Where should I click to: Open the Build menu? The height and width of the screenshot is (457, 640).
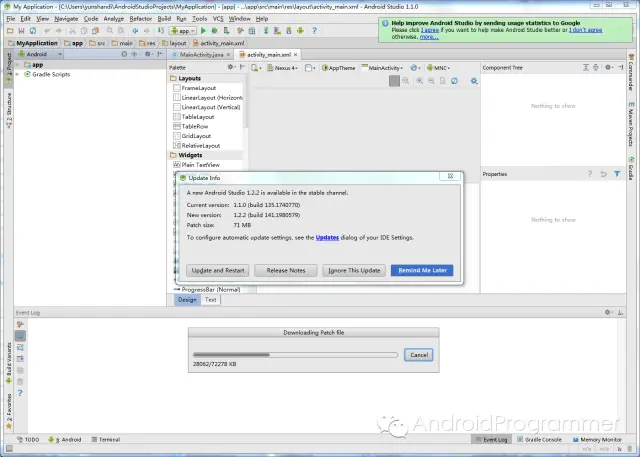(164, 19)
